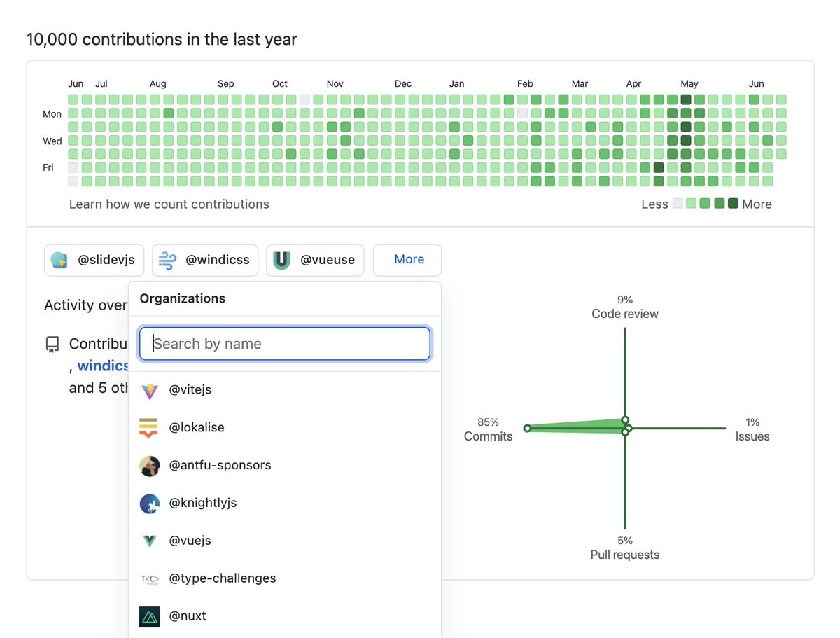Click the Organizations header in dropdown
The image size is (840, 638).
click(x=183, y=298)
